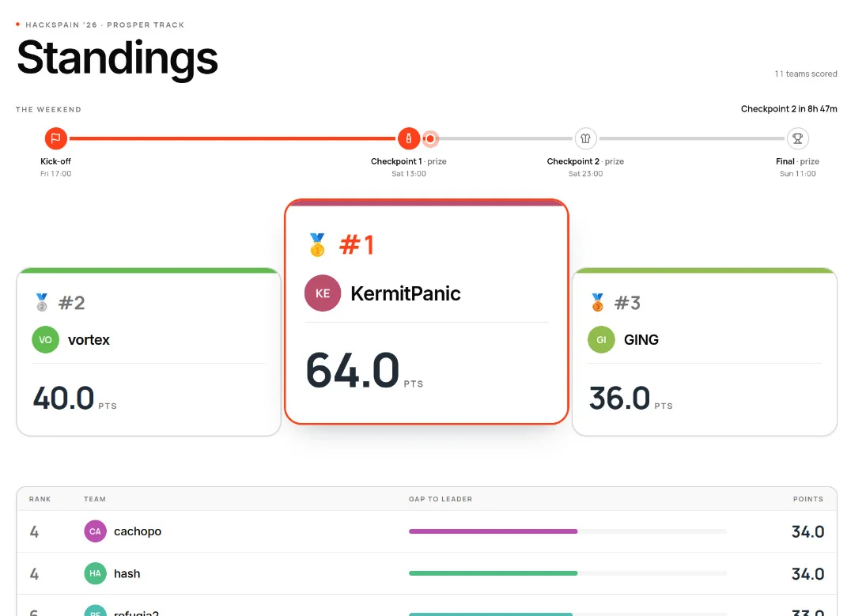Click rank number 4 in hash row
Viewport: 866px width, 616px height.
point(34,574)
